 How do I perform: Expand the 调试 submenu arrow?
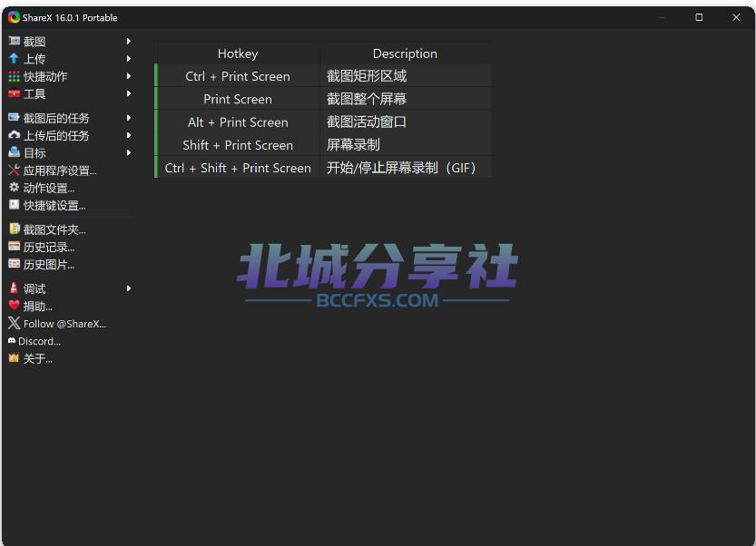[129, 288]
